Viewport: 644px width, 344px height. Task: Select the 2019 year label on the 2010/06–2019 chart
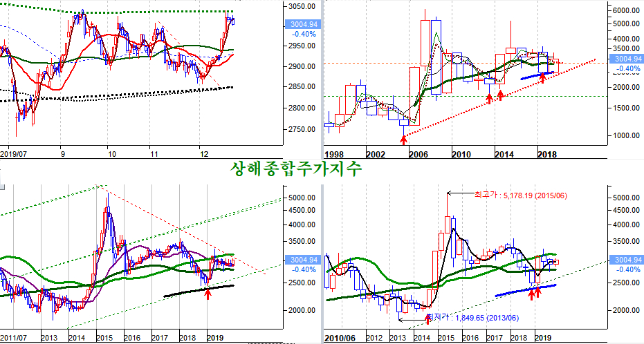click(x=543, y=338)
